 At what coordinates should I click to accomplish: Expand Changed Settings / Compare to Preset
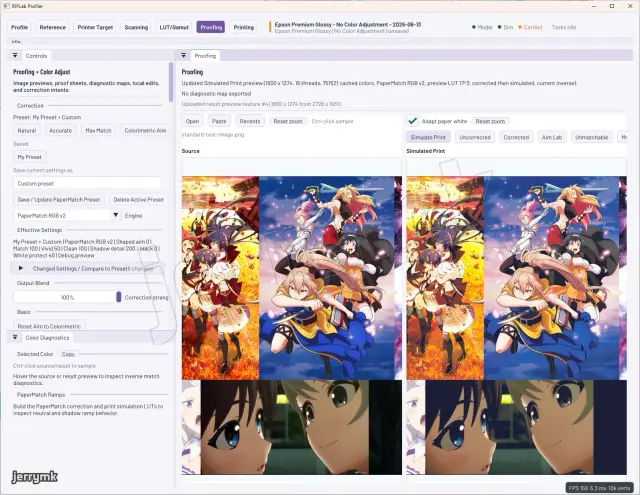(88, 269)
